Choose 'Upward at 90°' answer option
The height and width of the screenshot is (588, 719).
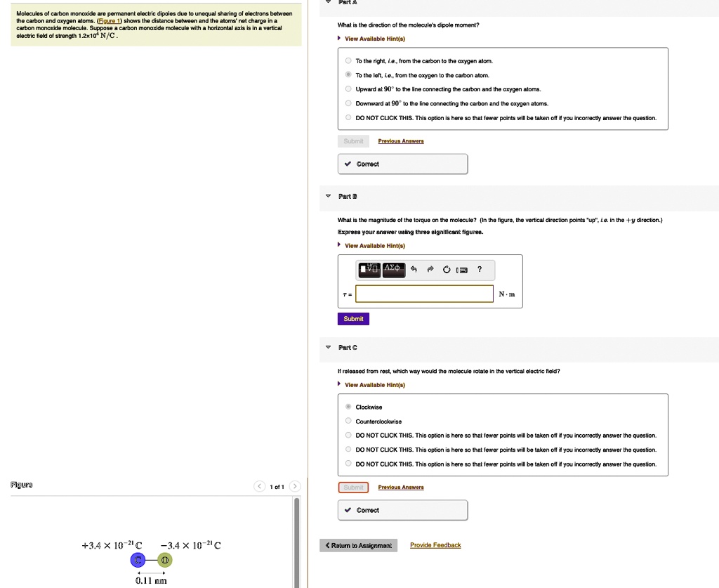348,89
